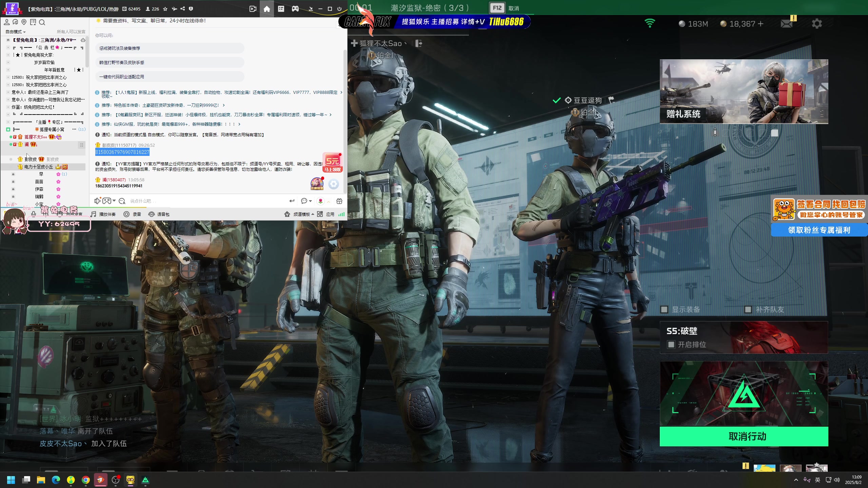Show hidden tray icons chevron
868x488 pixels.
pyautogui.click(x=796, y=480)
